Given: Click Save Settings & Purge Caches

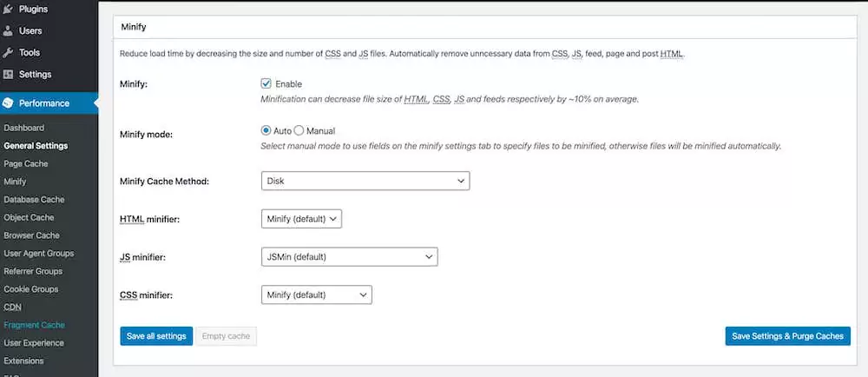Looking at the screenshot, I should pyautogui.click(x=787, y=336).
